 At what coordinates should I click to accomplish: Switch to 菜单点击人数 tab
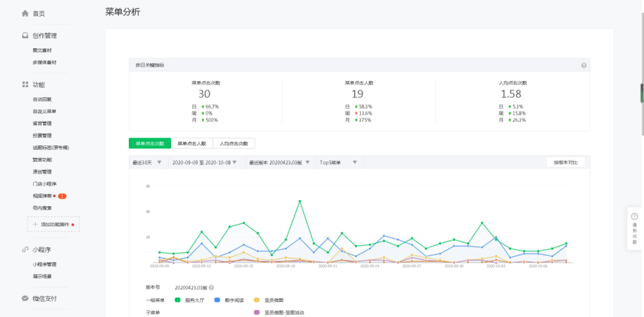[x=192, y=144]
